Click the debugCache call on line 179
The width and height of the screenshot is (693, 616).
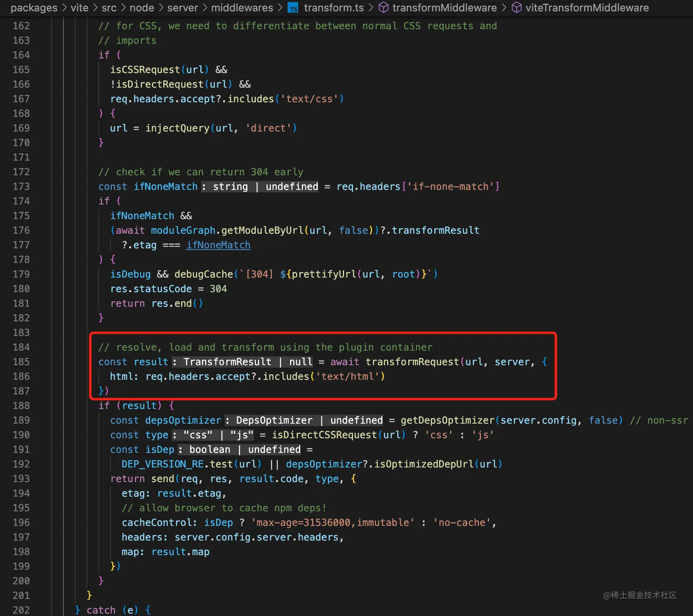pos(203,274)
